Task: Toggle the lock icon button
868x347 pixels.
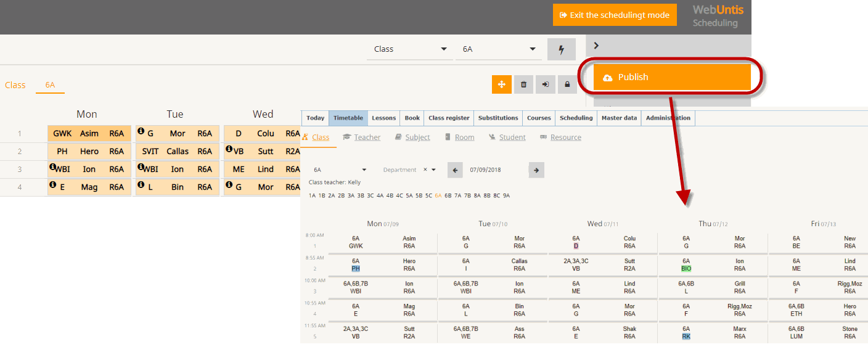Action: [567, 84]
